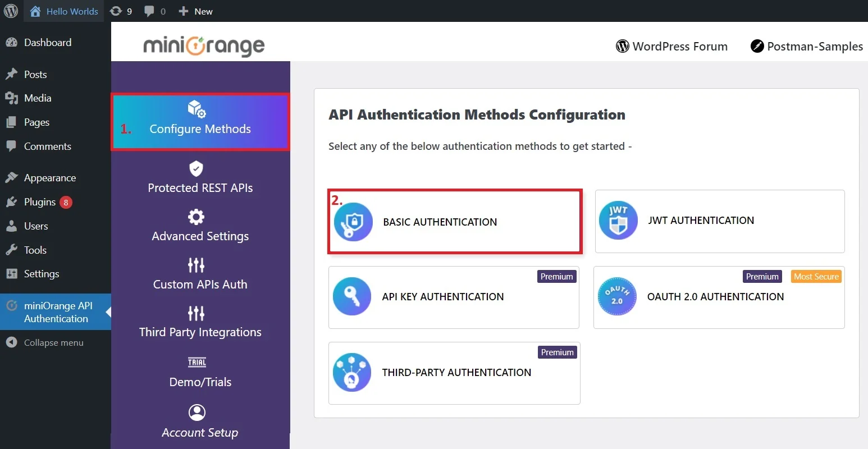The width and height of the screenshot is (868, 449).
Task: Click the Dashboard gauge icon
Action: tap(11, 43)
